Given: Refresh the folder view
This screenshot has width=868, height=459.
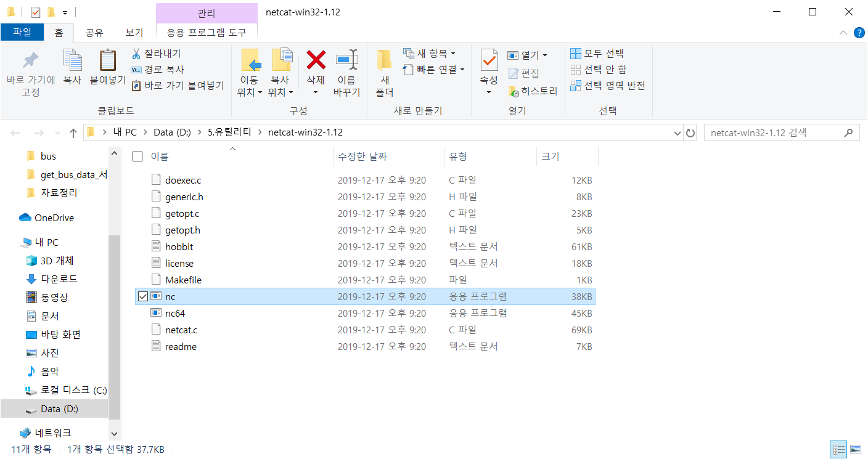Looking at the screenshot, I should coord(690,133).
